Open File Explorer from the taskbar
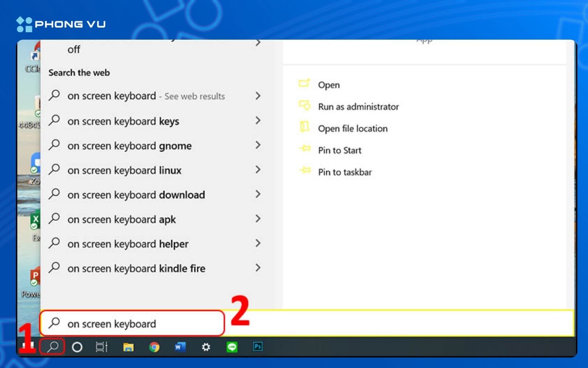Screen dimensions: 588x368 pos(128,347)
